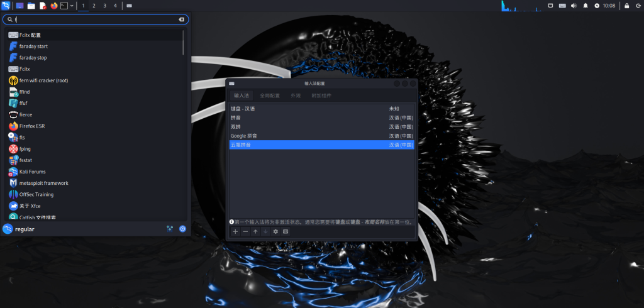Click the keyboard layout icon in the dialog toolbar

(286, 231)
